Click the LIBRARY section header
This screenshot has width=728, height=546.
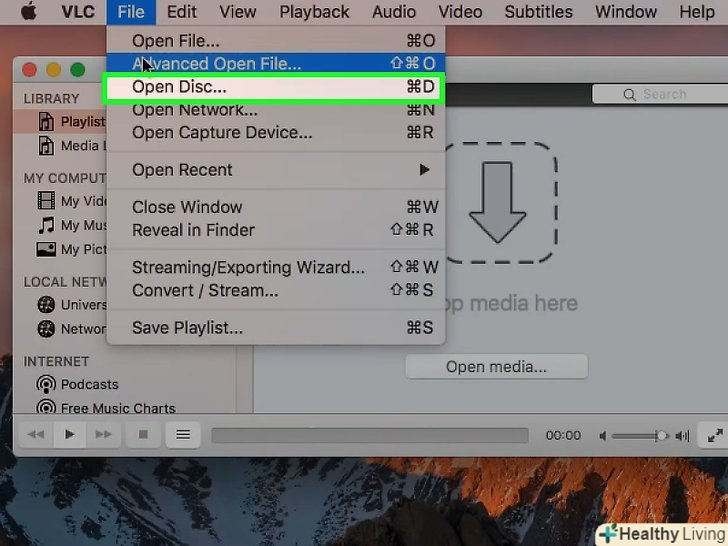(52, 99)
